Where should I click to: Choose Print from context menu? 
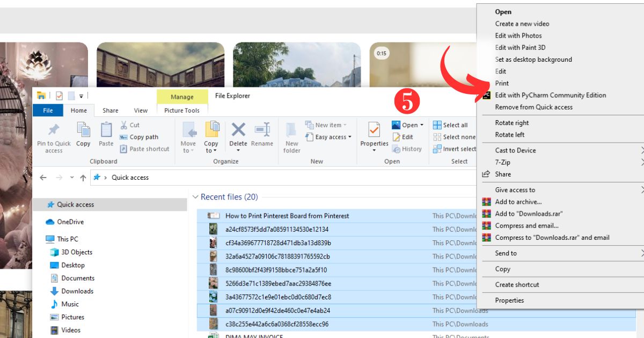point(502,83)
